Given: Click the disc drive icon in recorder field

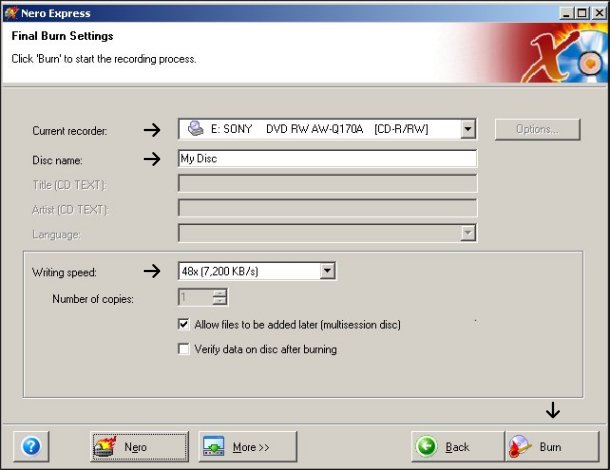Looking at the screenshot, I should pos(195,128).
